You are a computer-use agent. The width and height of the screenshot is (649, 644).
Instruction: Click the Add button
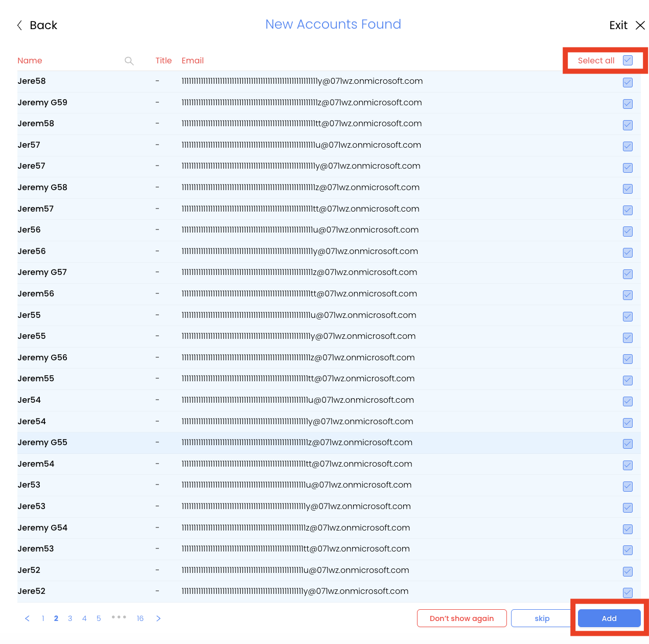(x=609, y=618)
